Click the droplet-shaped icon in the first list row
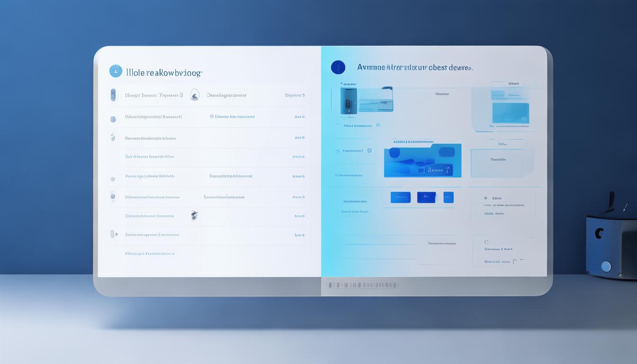 click(194, 95)
